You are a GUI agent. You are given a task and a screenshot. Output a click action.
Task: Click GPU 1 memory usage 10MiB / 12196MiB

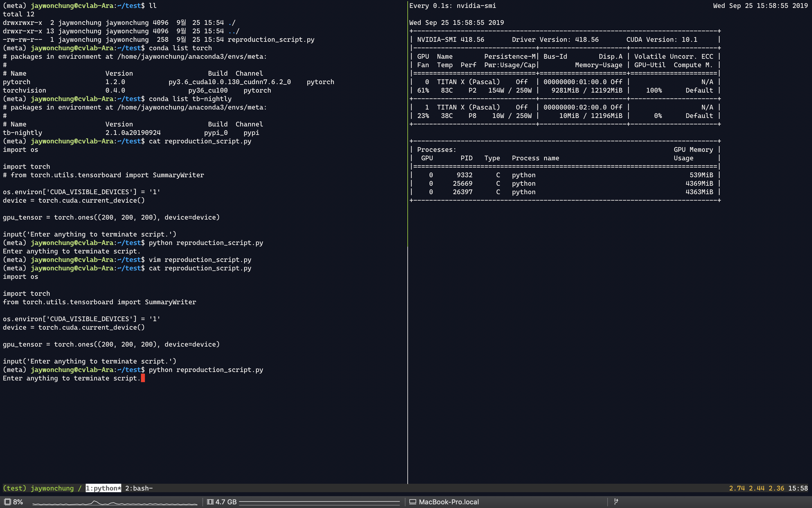(x=591, y=116)
